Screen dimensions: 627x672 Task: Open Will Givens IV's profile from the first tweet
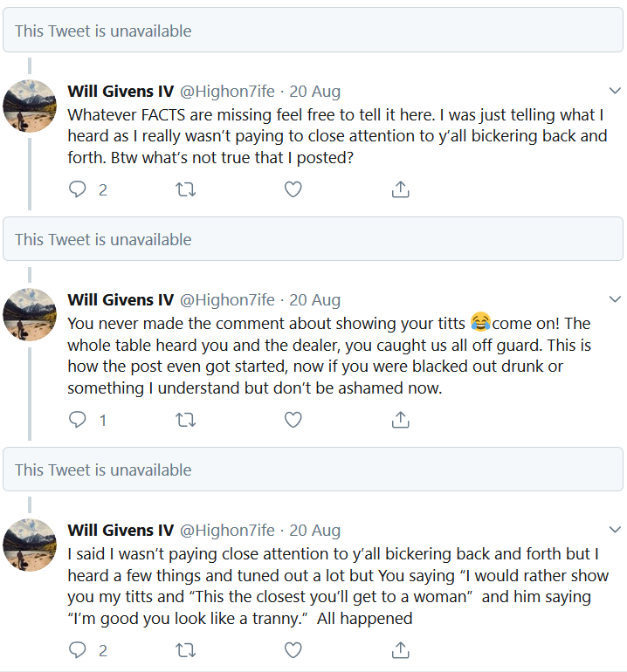click(x=121, y=92)
